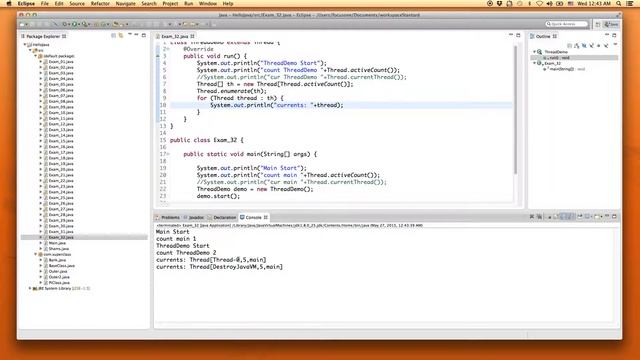The image size is (640, 360).
Task: Select Exam_01.java in Package Explorer
Action: 61,62
